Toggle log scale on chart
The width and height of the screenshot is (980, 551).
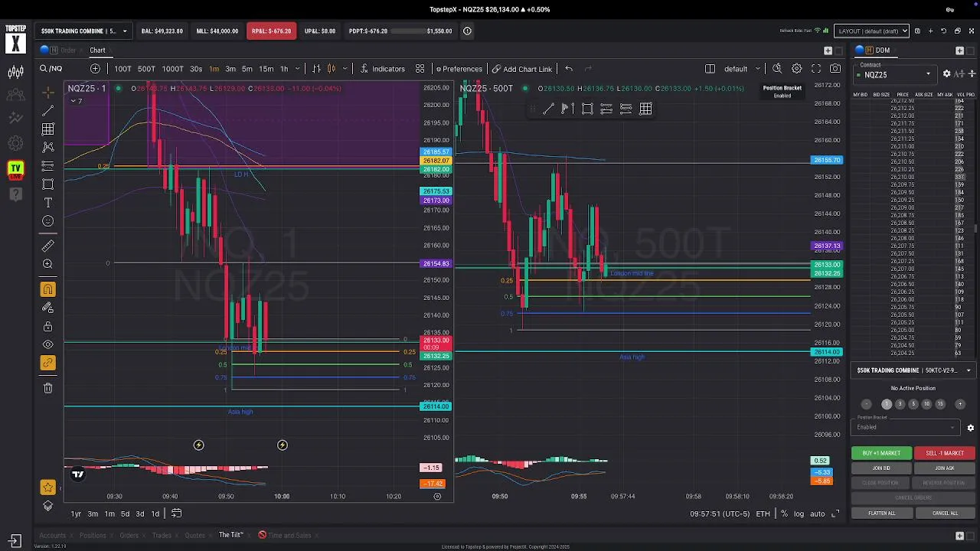click(799, 514)
